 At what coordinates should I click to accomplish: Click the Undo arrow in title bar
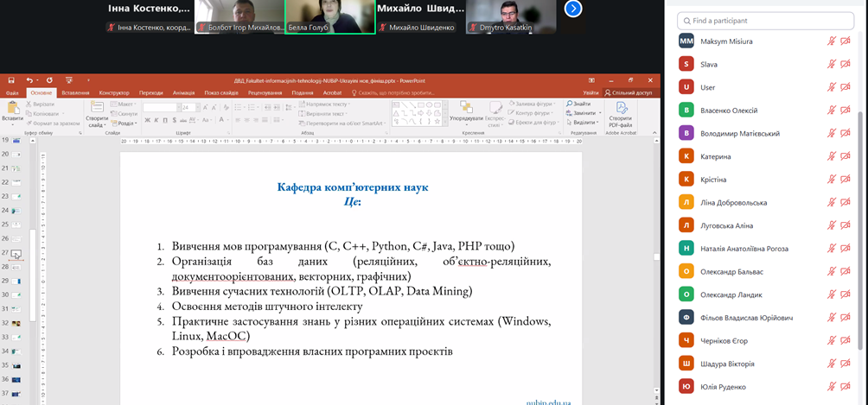[29, 80]
